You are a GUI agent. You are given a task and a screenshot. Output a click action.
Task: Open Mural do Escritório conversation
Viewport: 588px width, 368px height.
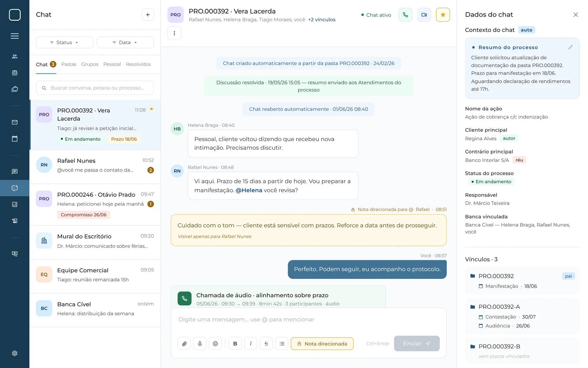(x=95, y=242)
